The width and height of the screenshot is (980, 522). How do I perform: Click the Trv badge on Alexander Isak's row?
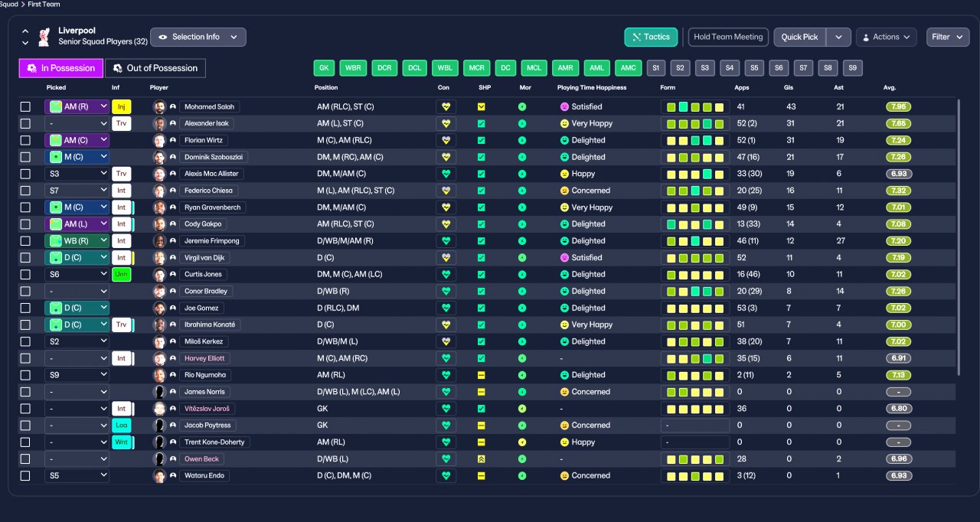tap(121, 123)
